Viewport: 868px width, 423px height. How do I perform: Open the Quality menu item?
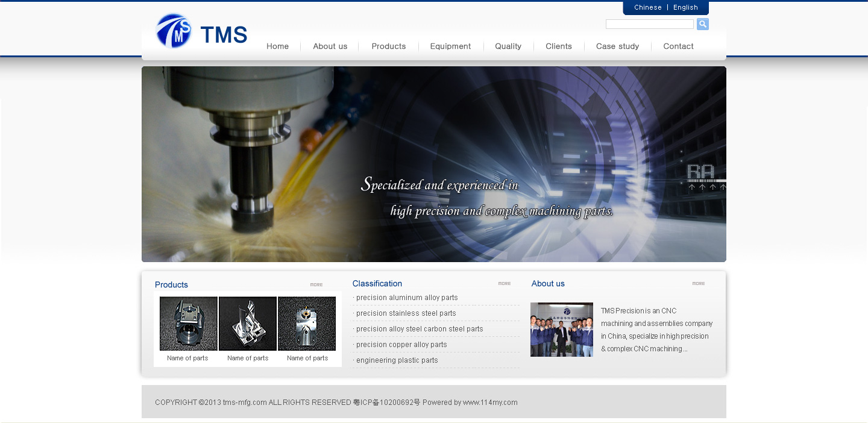click(508, 46)
